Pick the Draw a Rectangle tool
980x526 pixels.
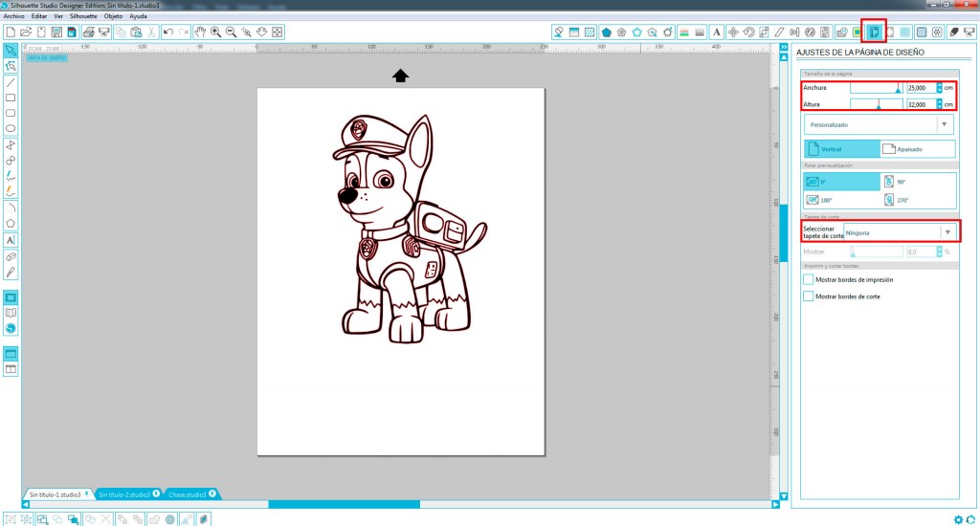(x=11, y=99)
